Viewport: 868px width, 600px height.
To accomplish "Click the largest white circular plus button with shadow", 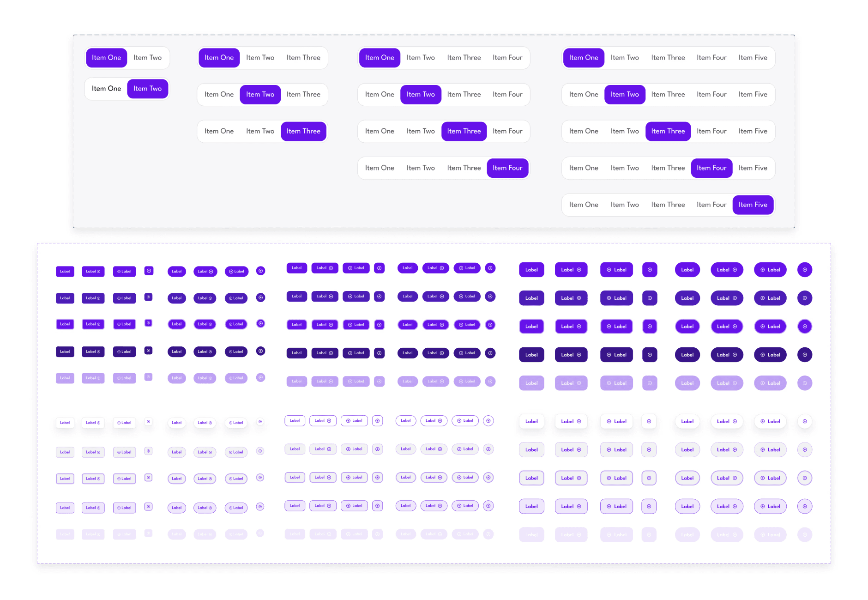I will click(805, 421).
